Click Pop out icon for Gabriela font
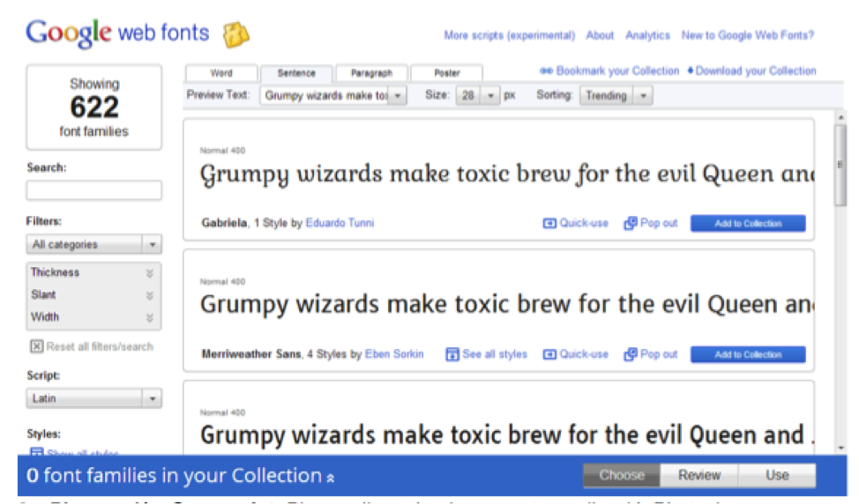Screen dimensions: 859x504 click(630, 223)
